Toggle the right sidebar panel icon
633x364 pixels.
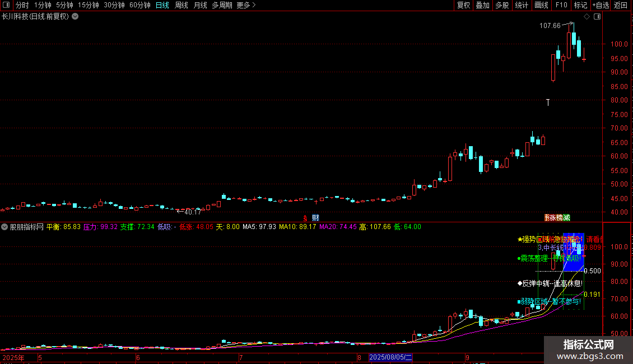pyautogui.click(x=597, y=16)
